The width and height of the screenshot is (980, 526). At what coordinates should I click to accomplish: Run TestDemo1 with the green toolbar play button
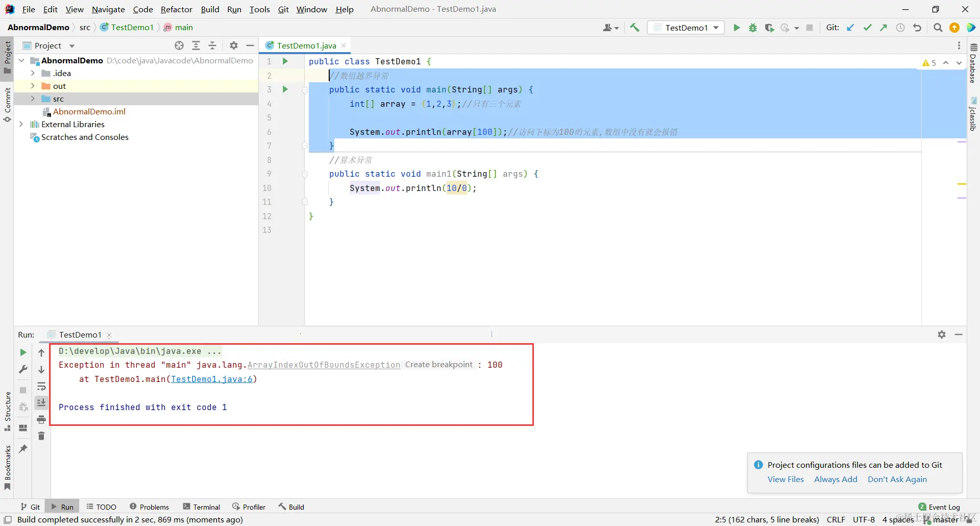tap(737, 28)
